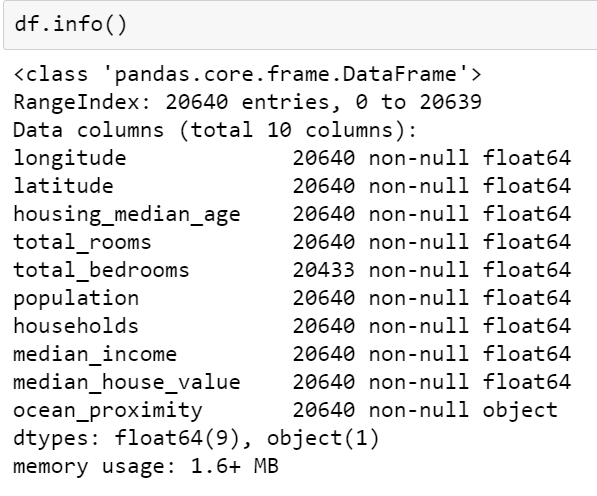Click the Data columns total line
Screen dimensions: 597x496
pyautogui.click(x=215, y=130)
